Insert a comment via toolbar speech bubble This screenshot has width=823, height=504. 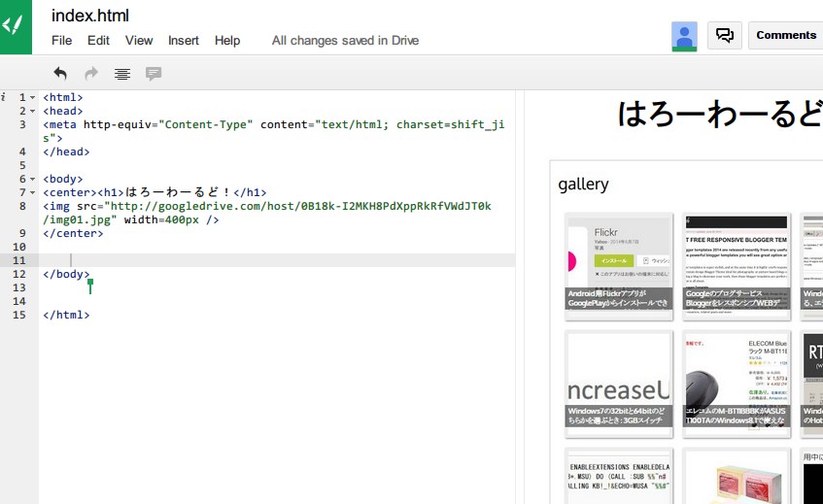pos(154,74)
